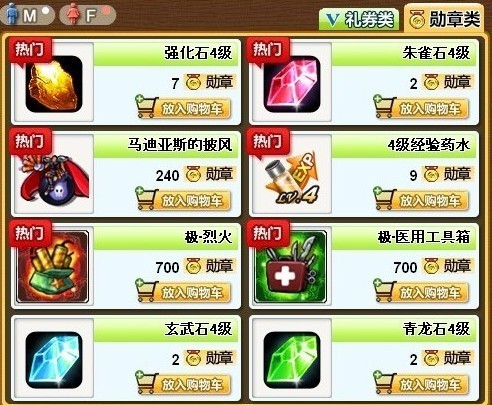Switch to the 勋章类 tab
This screenshot has width=492, height=405.
444,19
